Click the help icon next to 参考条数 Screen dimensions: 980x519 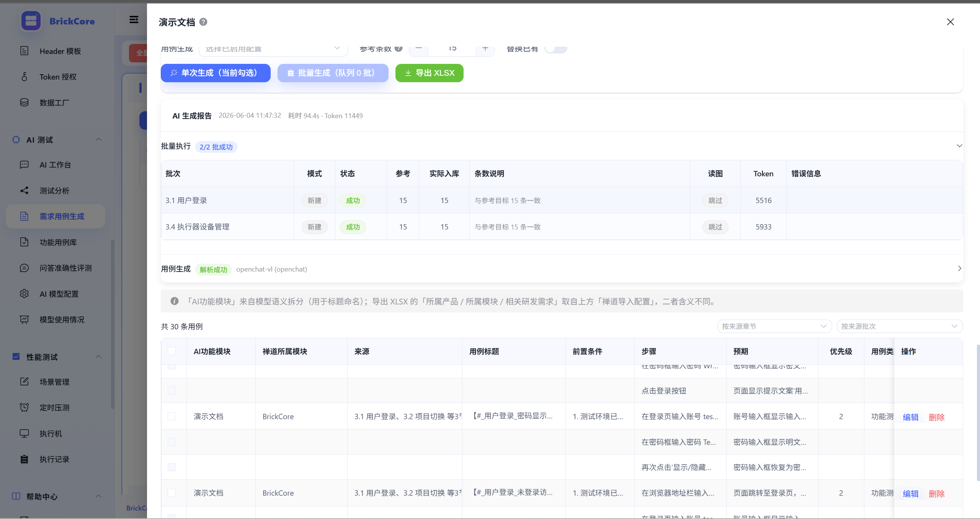(399, 49)
